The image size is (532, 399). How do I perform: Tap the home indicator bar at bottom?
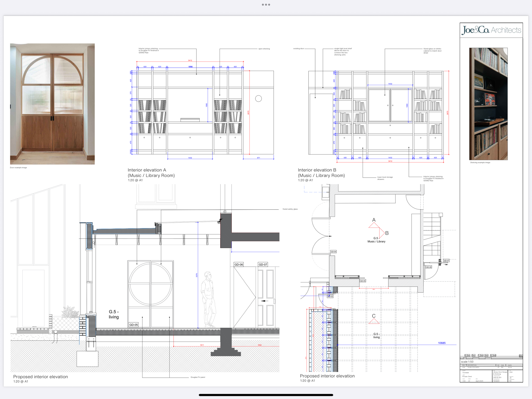(266, 395)
